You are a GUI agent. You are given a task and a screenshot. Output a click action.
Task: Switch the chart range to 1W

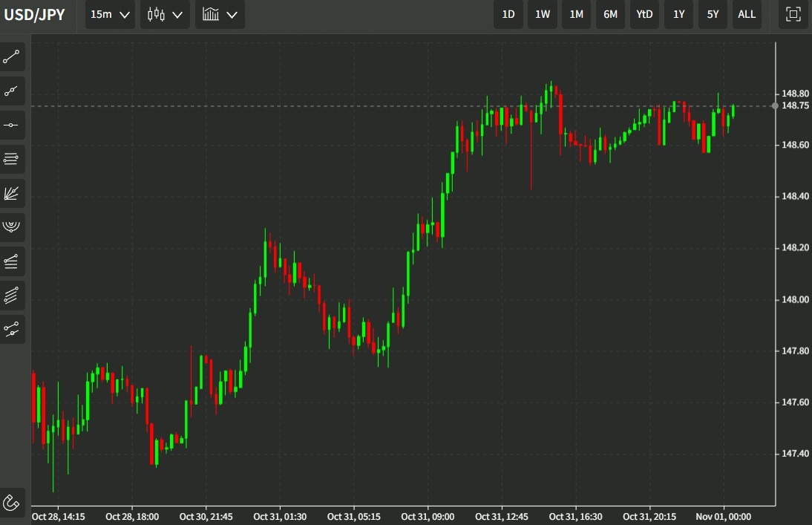(x=542, y=15)
